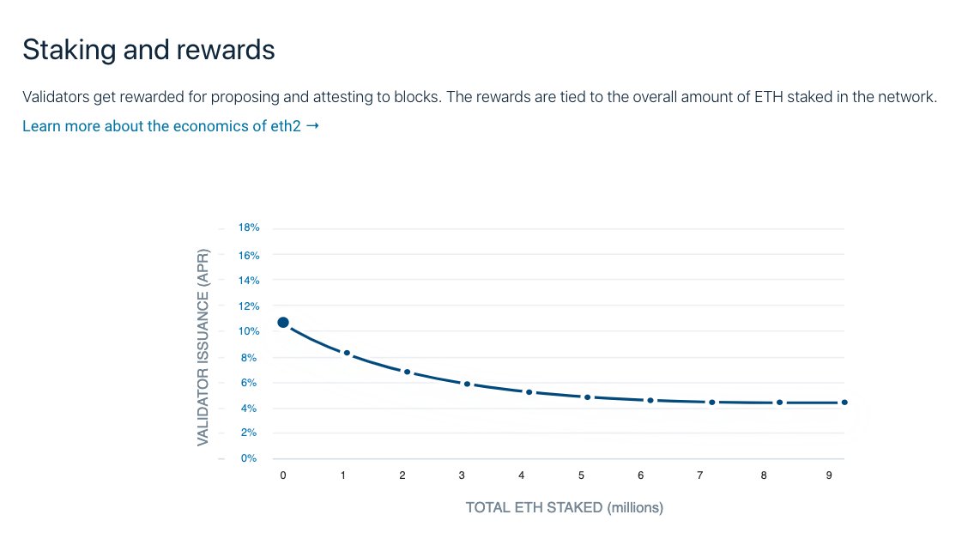Click the arrow after the eth2 economics link
The height and width of the screenshot is (545, 980).
[x=312, y=126]
